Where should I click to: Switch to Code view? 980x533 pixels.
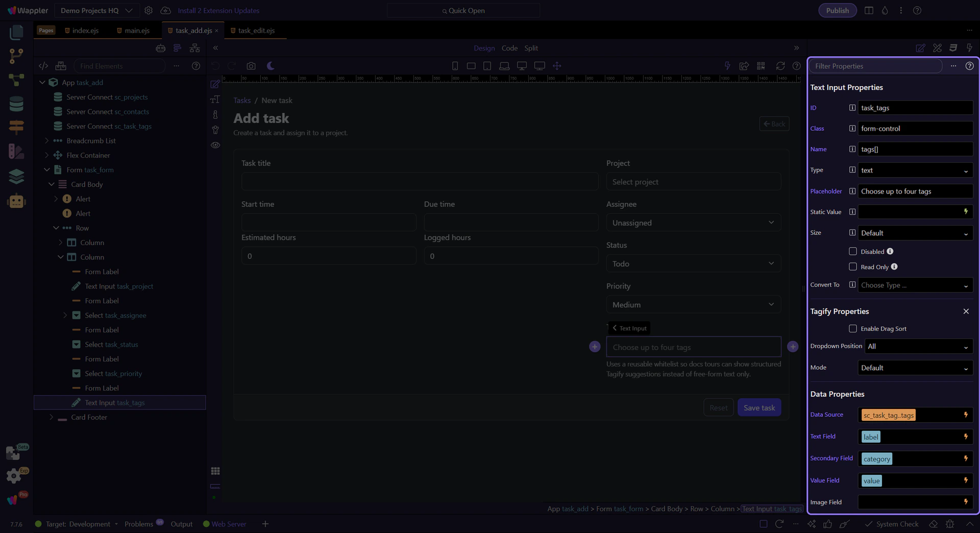coord(509,48)
